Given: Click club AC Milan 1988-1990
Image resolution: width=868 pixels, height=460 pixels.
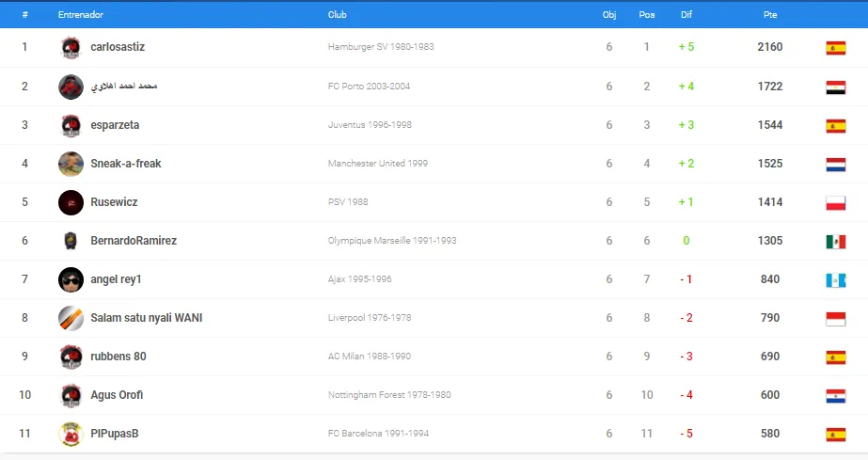Looking at the screenshot, I should pyautogui.click(x=370, y=357).
